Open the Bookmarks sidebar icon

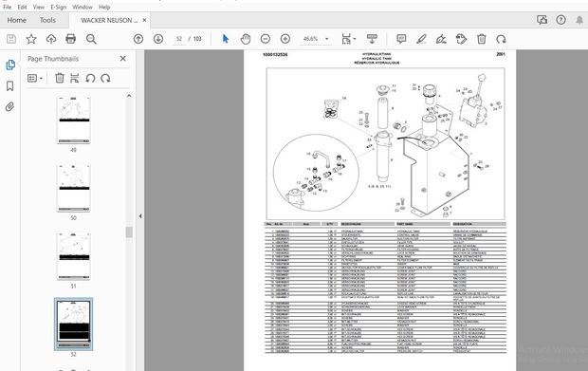click(10, 86)
